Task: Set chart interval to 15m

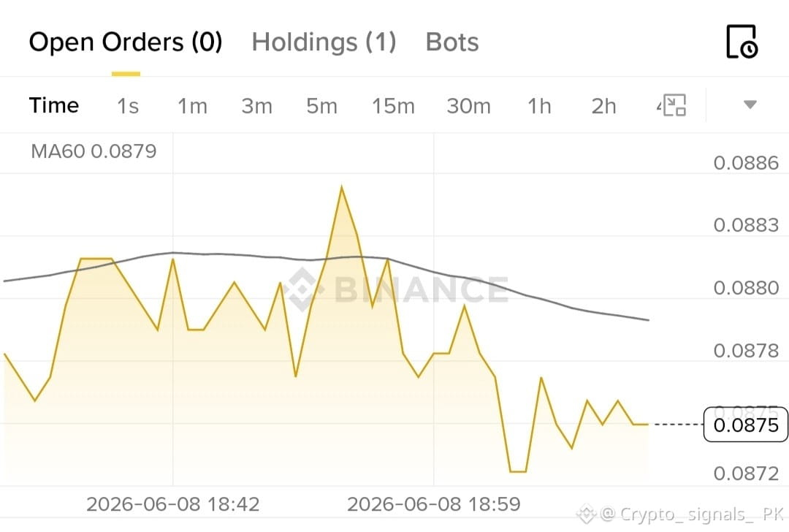Action: (x=393, y=106)
